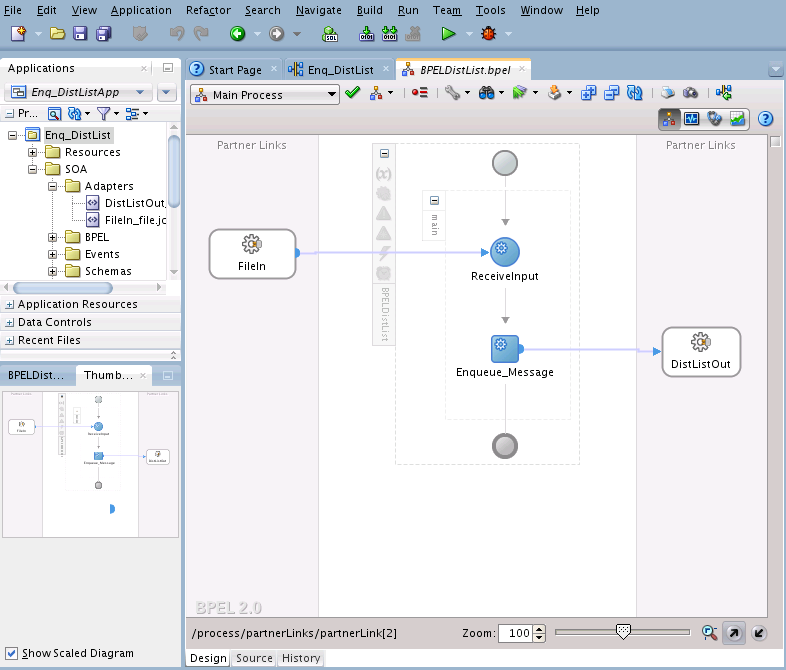
Task: Click the DistListOut partner link
Action: [701, 352]
